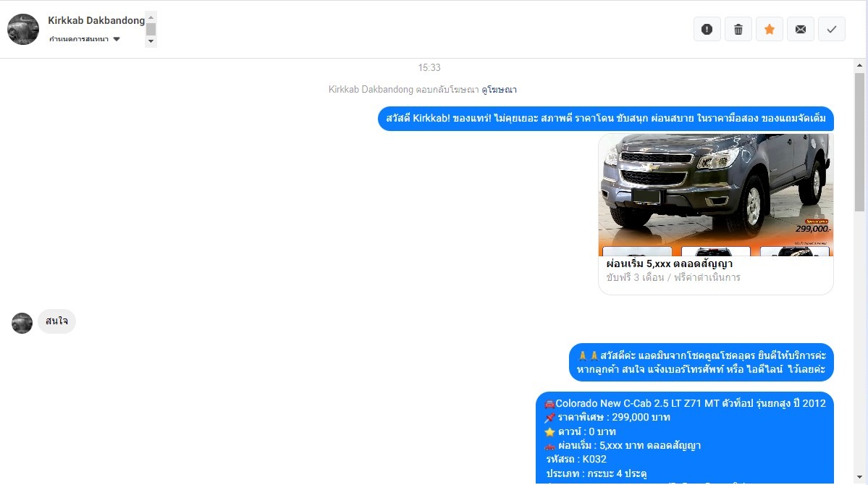Screen dimensions: 868x485
Task: Click the 15:33 timestamp
Action: tap(429, 67)
